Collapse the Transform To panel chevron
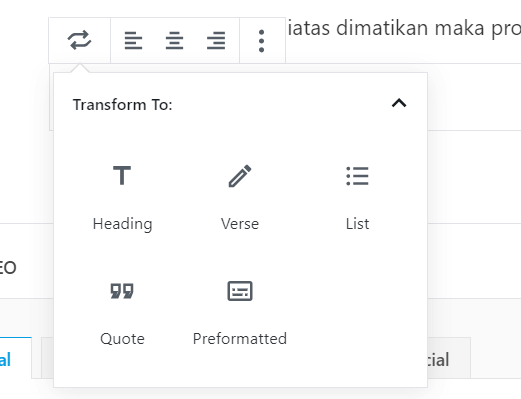Screen dimensions: 521x399 399,103
